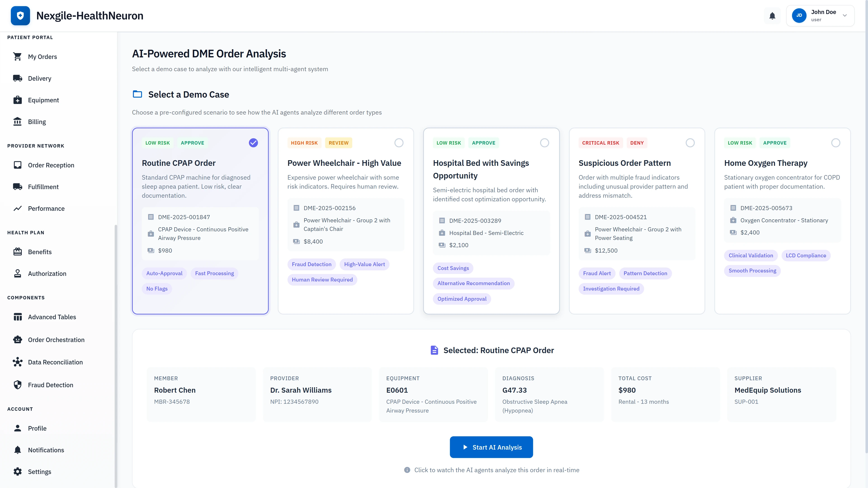Select Order Orchestration in Components

[56, 340]
